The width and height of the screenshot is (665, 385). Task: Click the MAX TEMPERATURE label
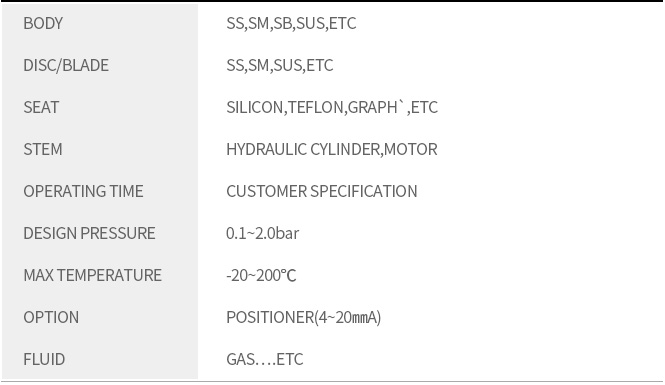92,275
